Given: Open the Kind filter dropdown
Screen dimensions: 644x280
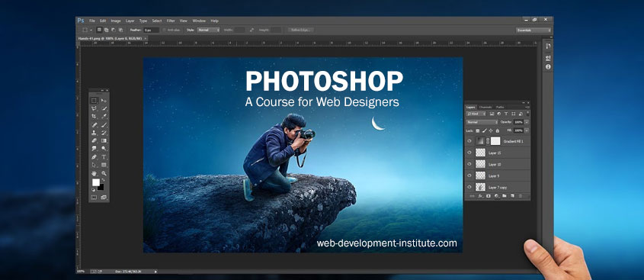Looking at the screenshot, I should 476,114.
